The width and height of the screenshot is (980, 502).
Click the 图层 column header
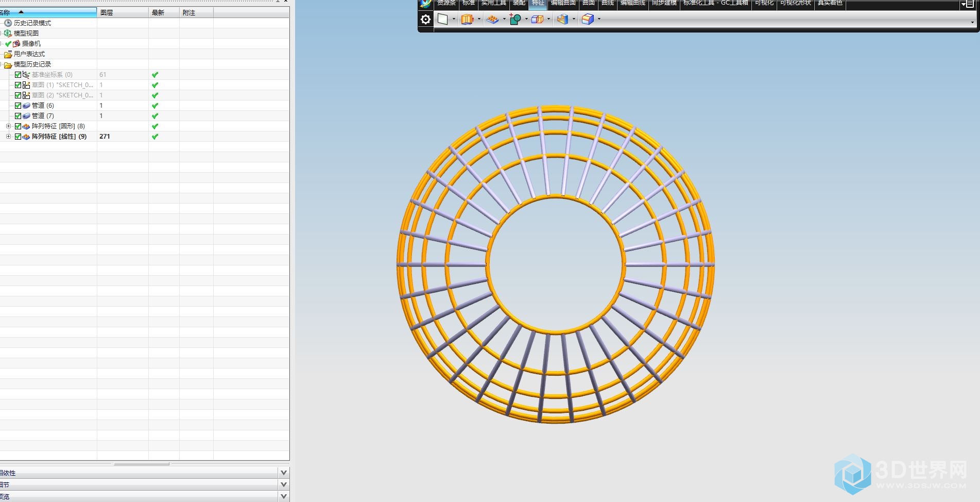pos(123,12)
